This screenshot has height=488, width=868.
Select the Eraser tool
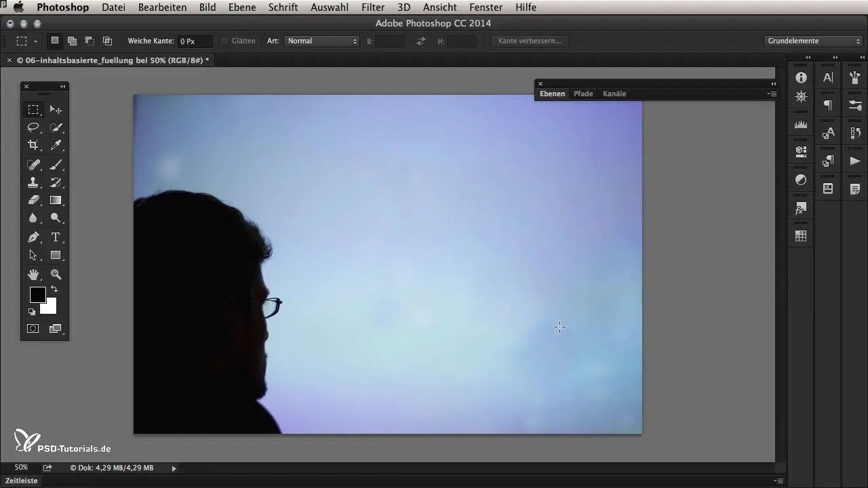[33, 200]
